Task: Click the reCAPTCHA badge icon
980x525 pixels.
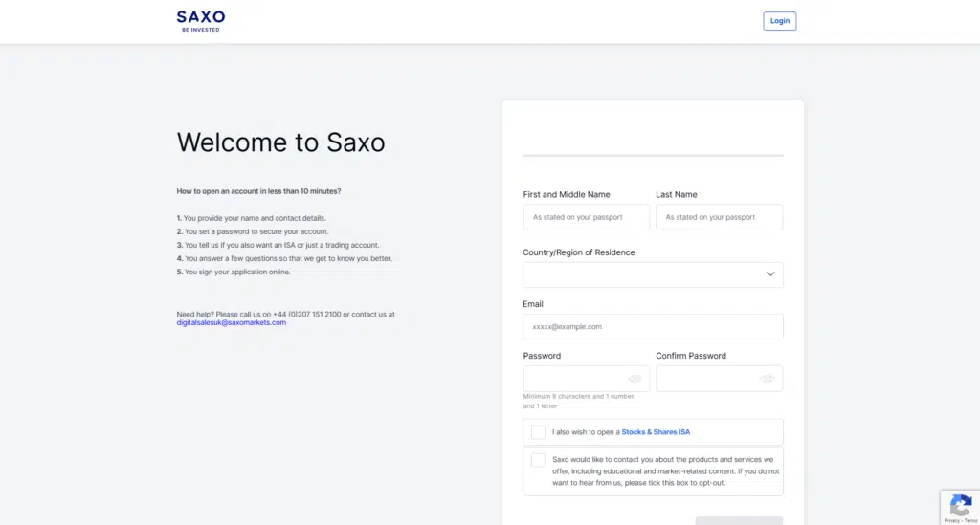Action: coord(961,504)
